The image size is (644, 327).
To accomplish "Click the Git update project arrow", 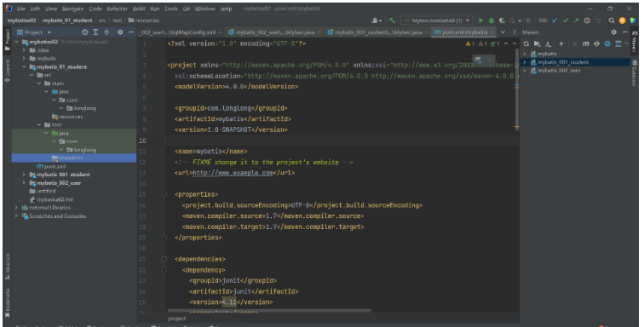I will (x=555, y=20).
